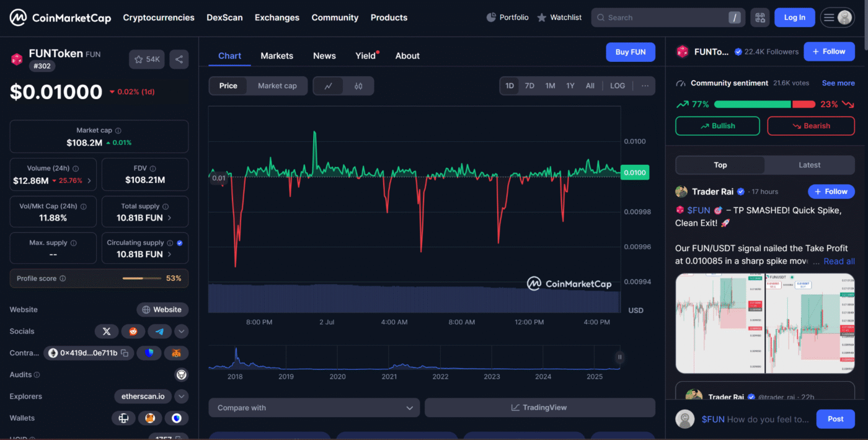
Task: Expand more Socials links
Action: (181, 332)
